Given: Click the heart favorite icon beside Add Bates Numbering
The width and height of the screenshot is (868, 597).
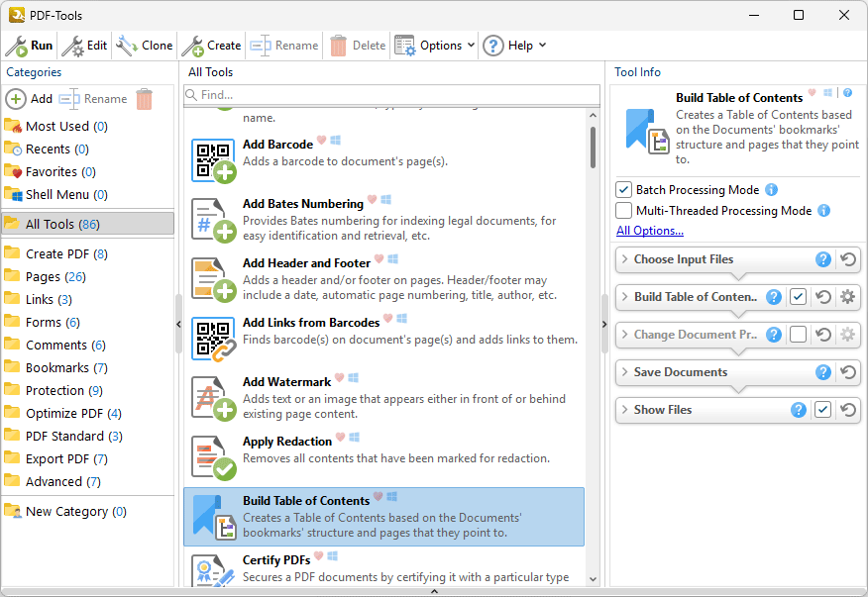Looking at the screenshot, I should 373,200.
